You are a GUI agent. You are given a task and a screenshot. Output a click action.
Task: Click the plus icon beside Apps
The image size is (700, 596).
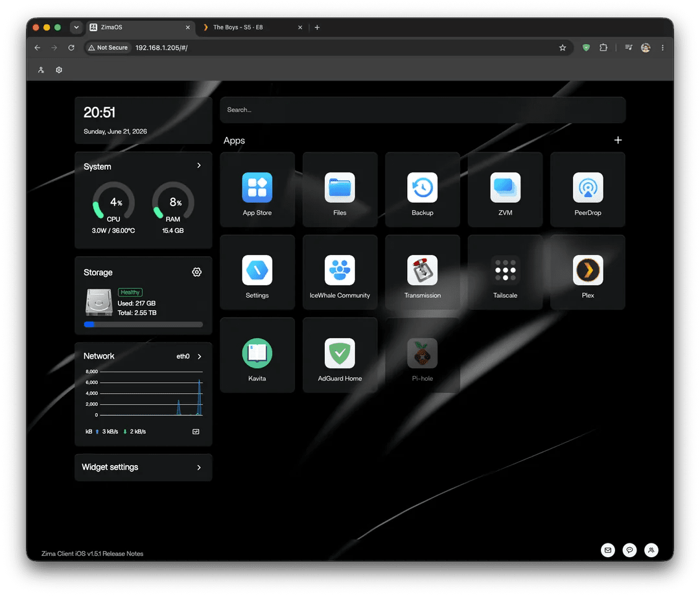point(618,140)
